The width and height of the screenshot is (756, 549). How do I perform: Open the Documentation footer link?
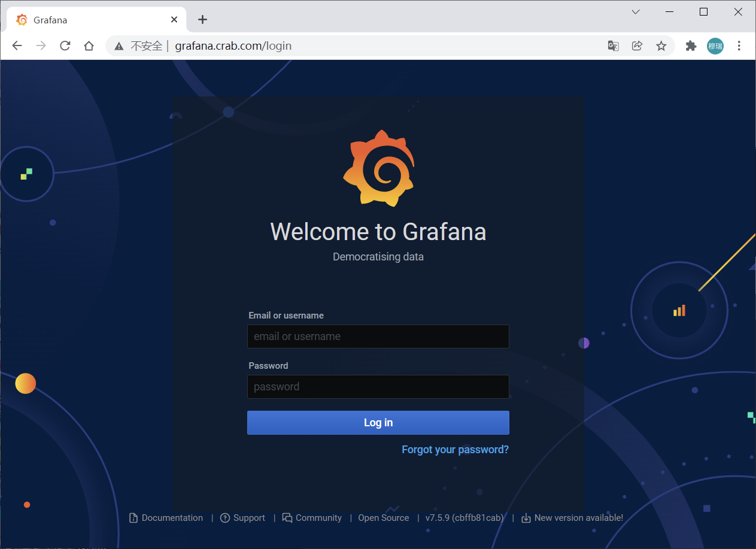point(172,518)
